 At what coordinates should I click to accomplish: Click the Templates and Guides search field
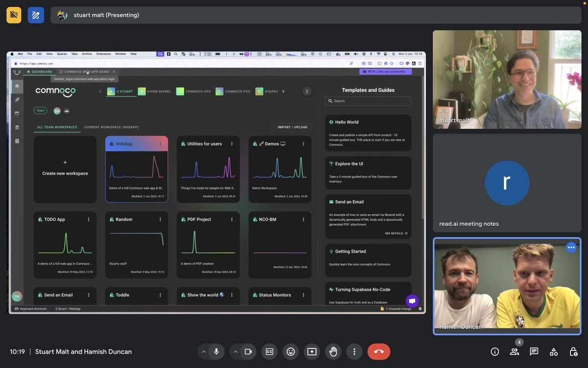point(368,101)
